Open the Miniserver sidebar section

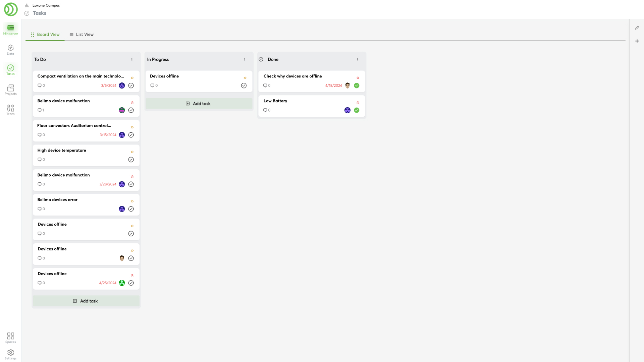tap(10, 29)
